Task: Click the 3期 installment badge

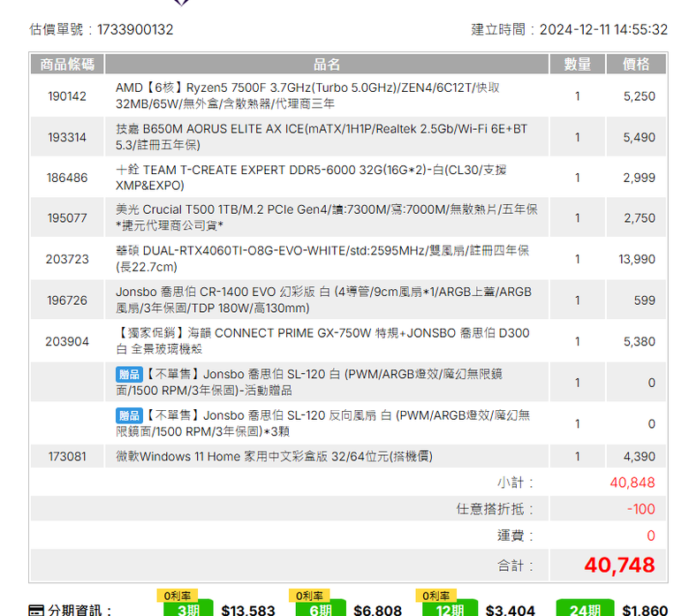Action: click(x=188, y=609)
